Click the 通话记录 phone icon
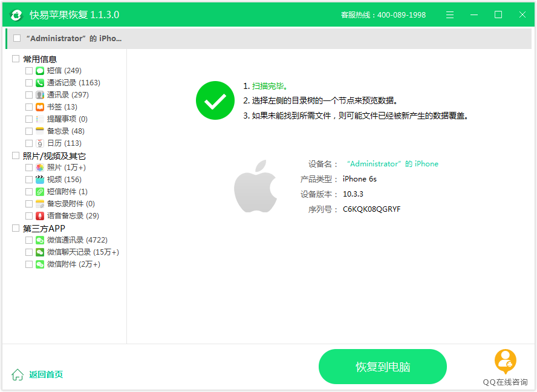 (x=40, y=83)
